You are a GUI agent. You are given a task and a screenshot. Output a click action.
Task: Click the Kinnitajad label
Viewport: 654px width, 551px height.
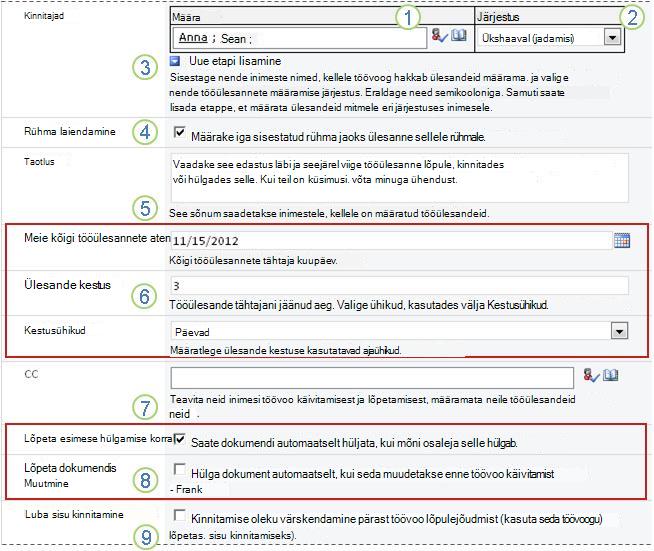(x=44, y=16)
